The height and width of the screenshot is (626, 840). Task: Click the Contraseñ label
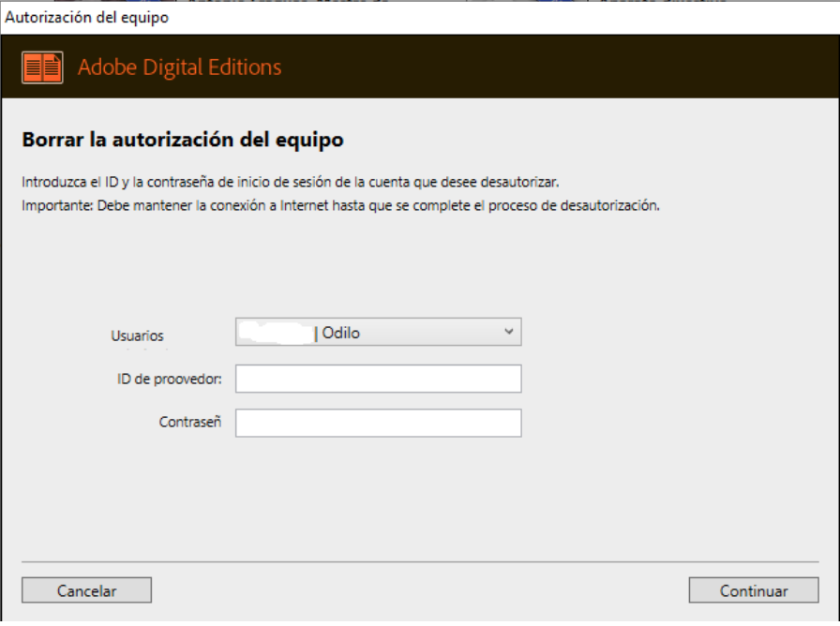[x=190, y=423]
